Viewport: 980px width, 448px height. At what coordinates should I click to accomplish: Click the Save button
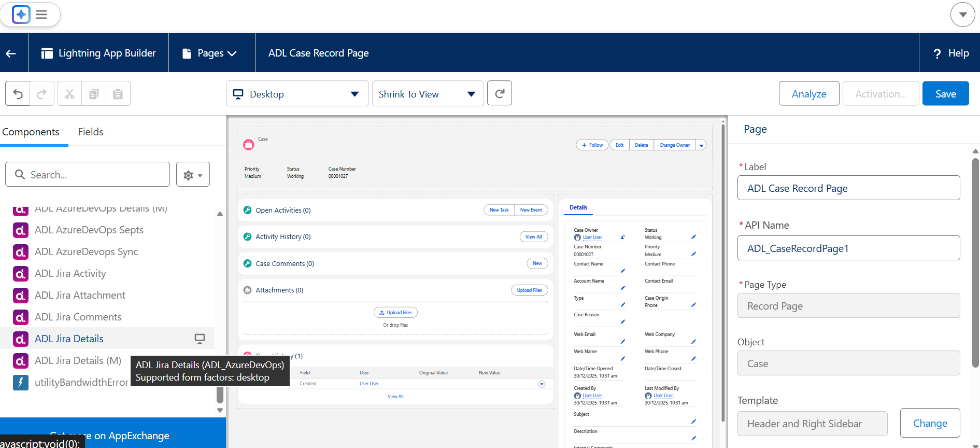[x=946, y=94]
